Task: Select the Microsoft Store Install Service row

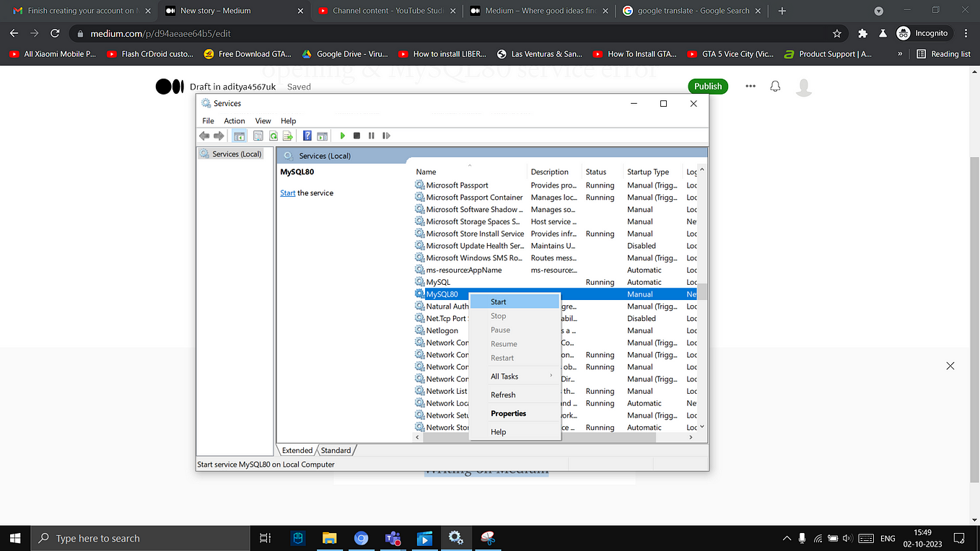Action: (x=556, y=234)
